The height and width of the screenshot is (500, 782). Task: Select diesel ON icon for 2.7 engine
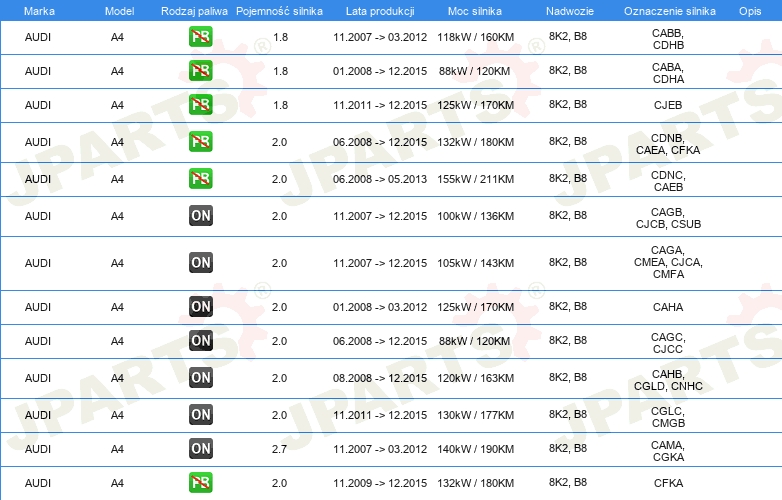pos(200,449)
